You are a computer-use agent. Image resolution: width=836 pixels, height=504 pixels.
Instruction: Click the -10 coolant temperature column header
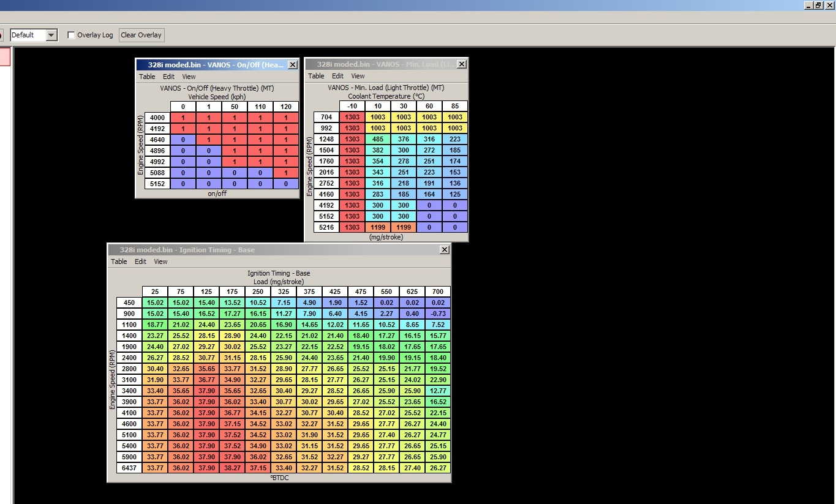pyautogui.click(x=352, y=106)
